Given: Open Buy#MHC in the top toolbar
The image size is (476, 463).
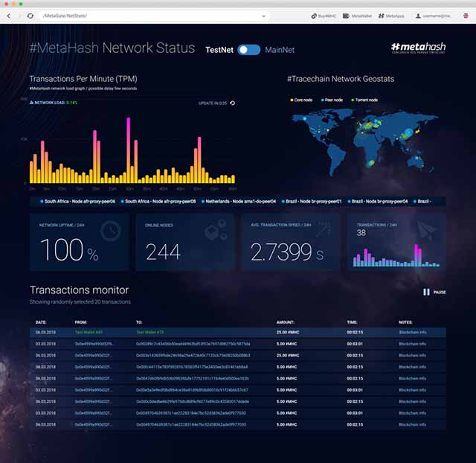Looking at the screenshot, I should click(x=324, y=16).
